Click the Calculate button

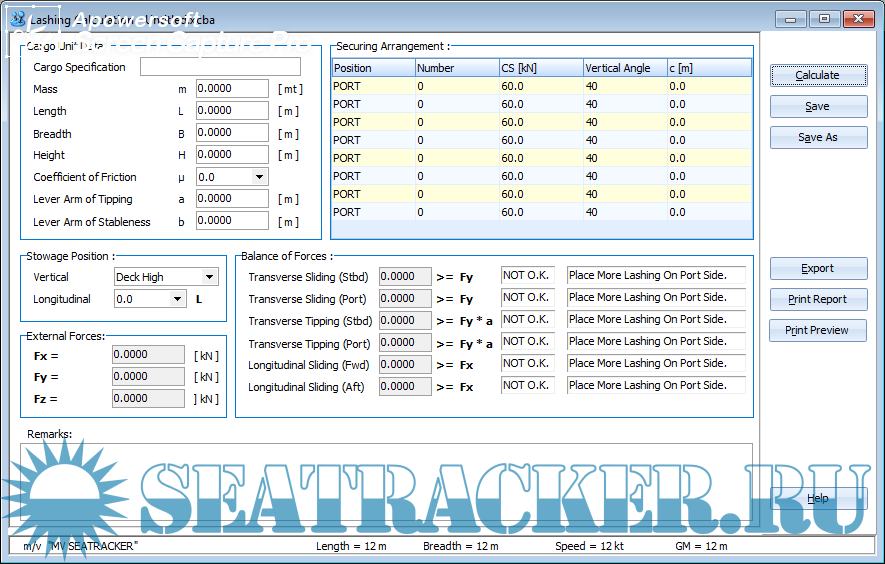pos(817,75)
